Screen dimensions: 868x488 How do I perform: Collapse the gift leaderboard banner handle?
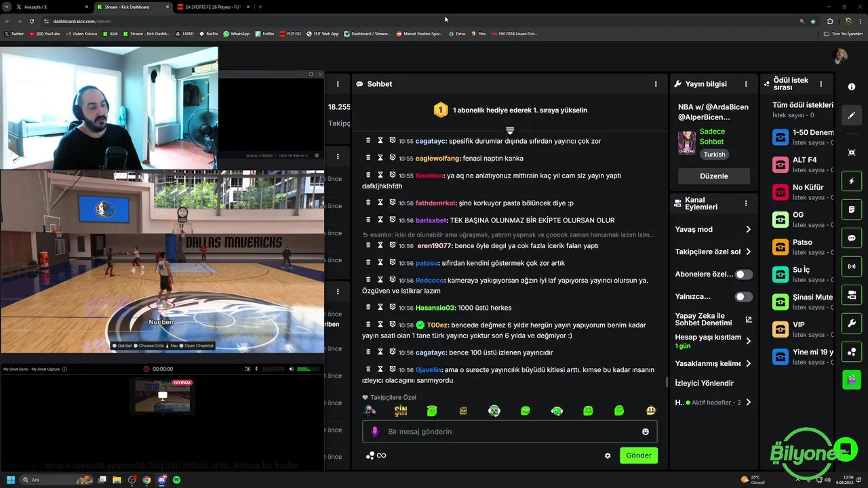pos(510,130)
